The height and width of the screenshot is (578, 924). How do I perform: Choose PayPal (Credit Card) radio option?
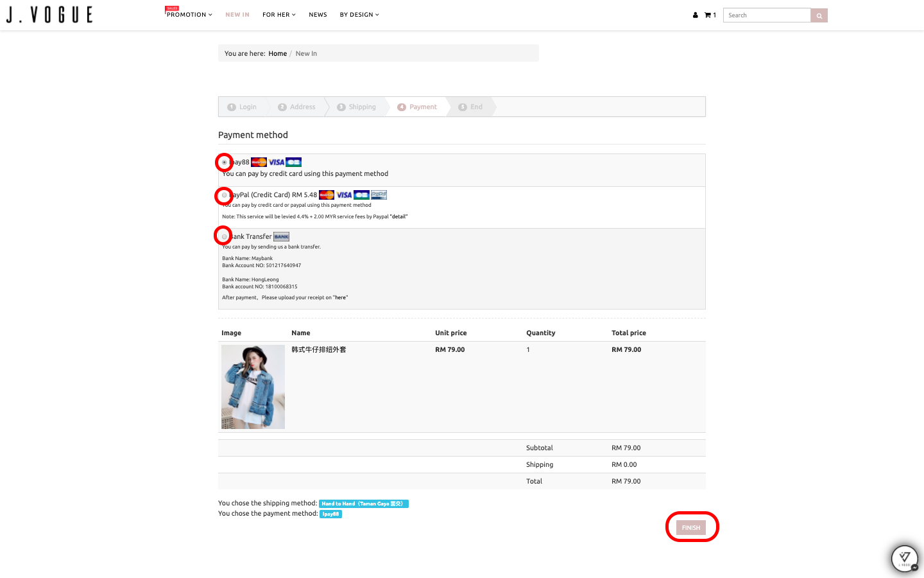(x=224, y=195)
